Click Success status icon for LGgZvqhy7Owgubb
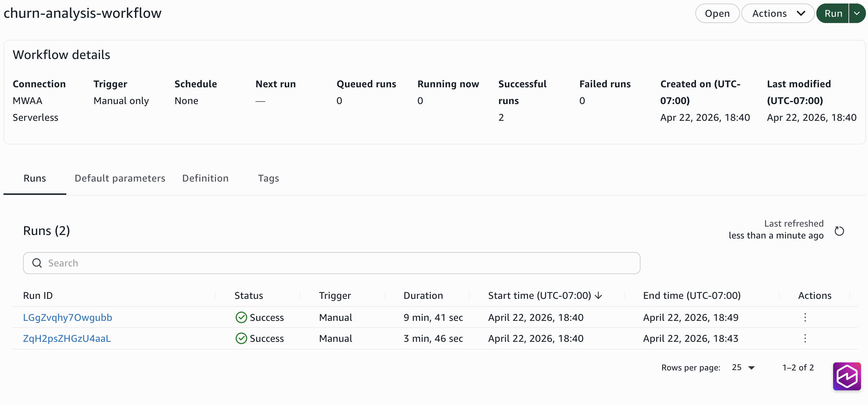868x405 pixels. coord(241,317)
